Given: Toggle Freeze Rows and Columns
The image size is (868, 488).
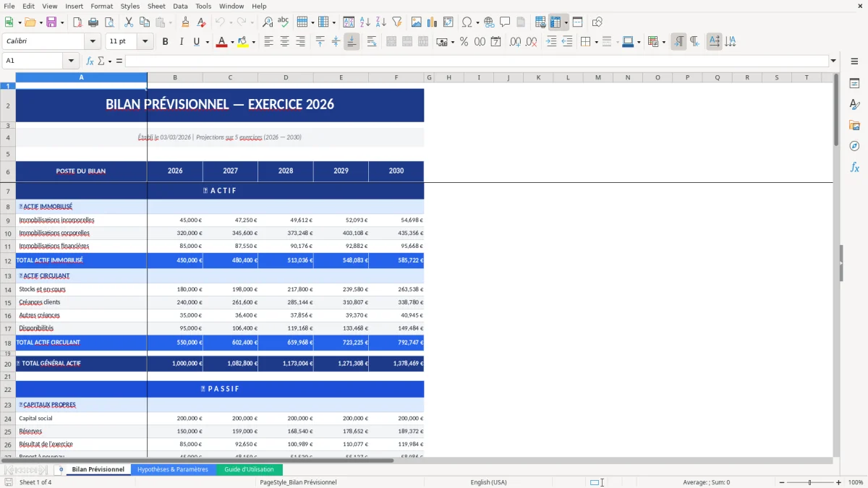Looking at the screenshot, I should pyautogui.click(x=556, y=22).
